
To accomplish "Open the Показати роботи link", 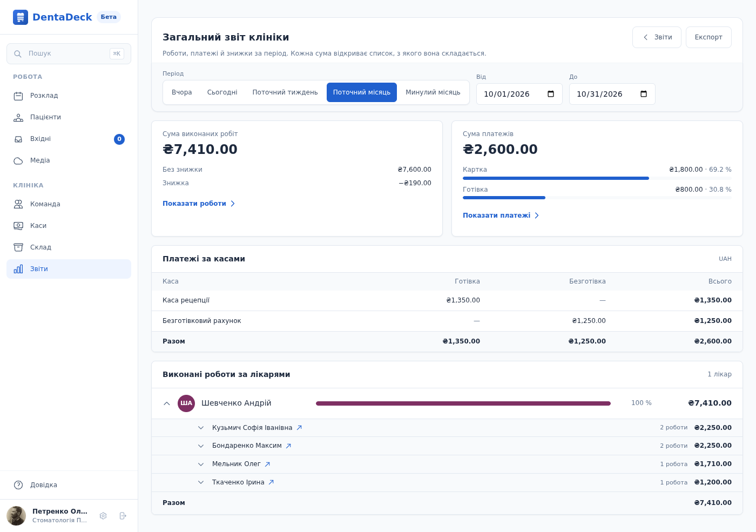I will click(x=199, y=204).
